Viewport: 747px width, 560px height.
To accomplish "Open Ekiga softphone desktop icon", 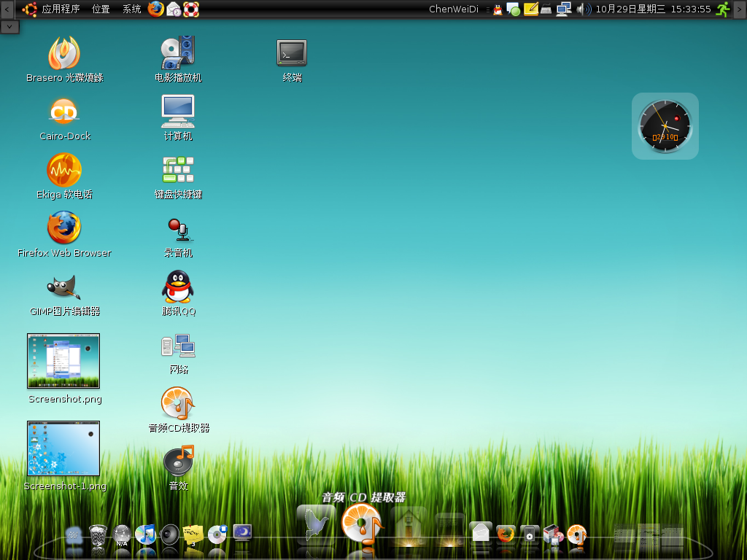I will [64, 170].
